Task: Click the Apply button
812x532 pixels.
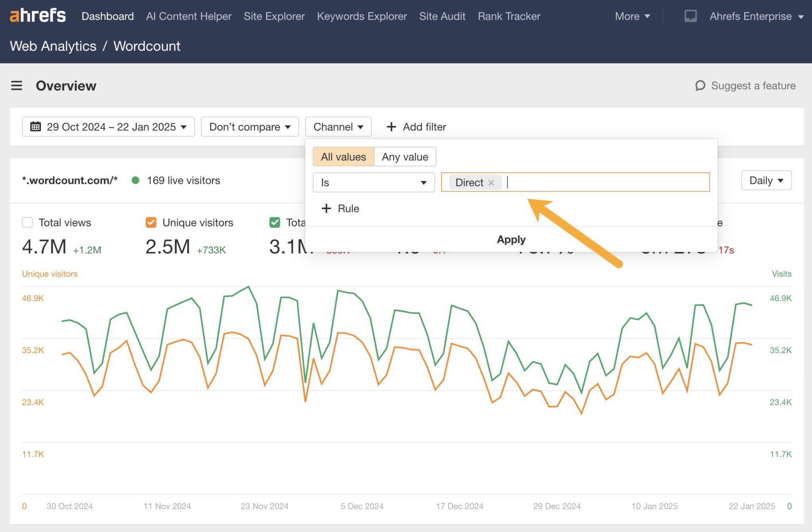Action: click(x=511, y=239)
